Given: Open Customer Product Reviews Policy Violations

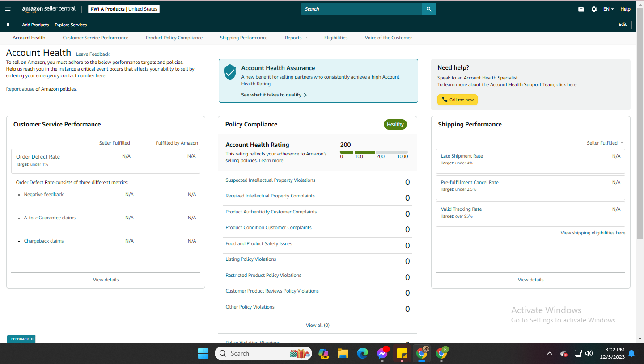Looking at the screenshot, I should (272, 291).
